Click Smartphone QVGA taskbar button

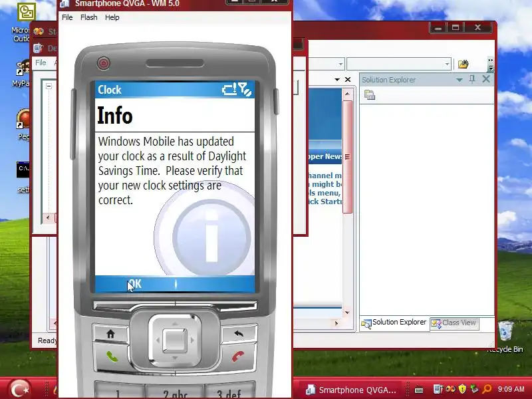click(x=350, y=390)
